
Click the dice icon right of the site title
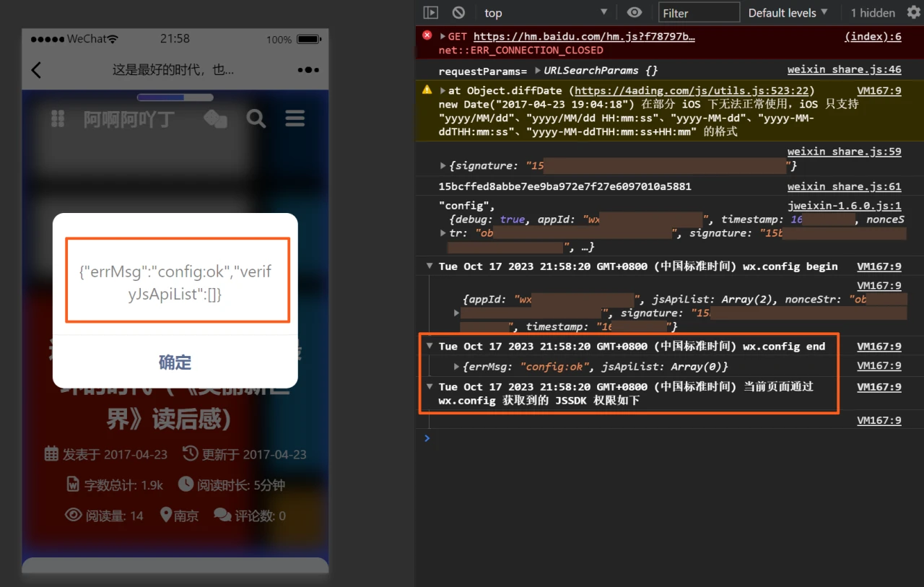215,118
